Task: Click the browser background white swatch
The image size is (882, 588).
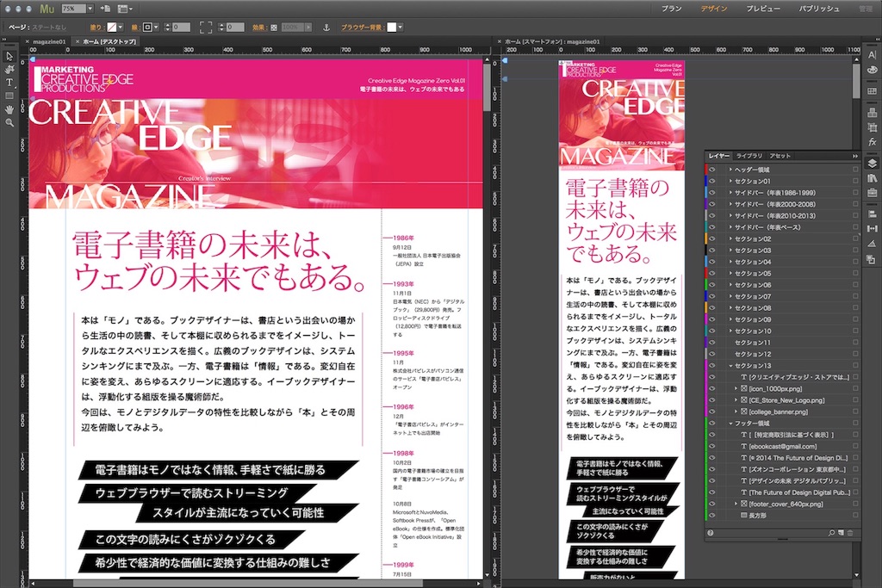Action: [392, 27]
